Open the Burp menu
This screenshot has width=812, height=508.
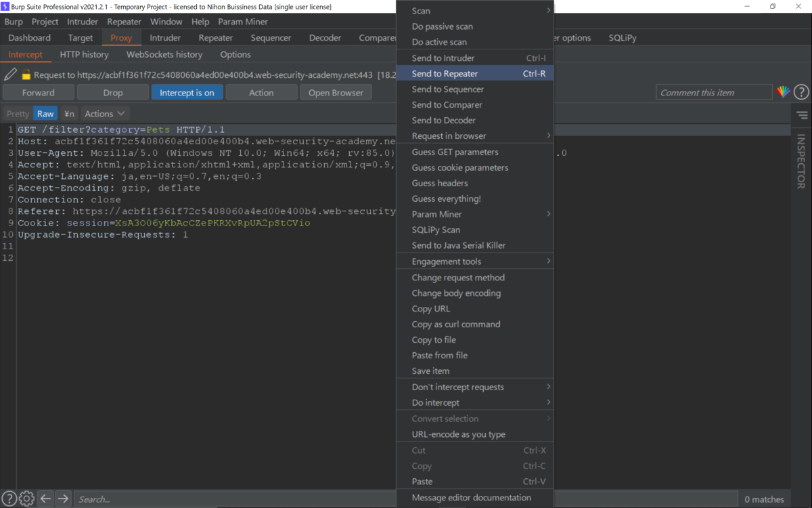(x=14, y=22)
